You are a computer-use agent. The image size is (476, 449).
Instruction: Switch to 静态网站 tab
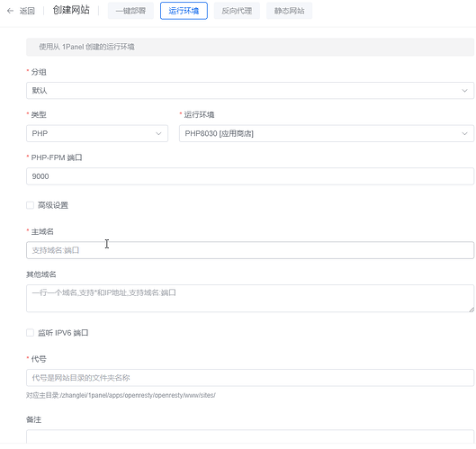[289, 11]
